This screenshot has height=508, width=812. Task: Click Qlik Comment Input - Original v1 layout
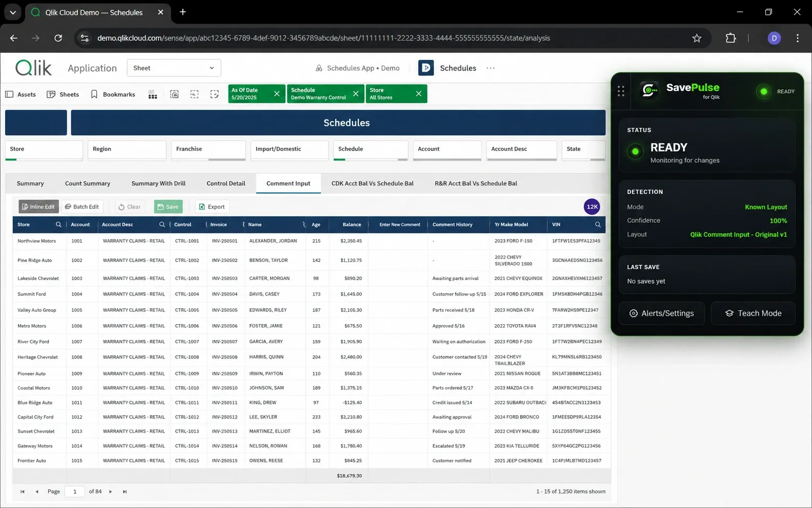pos(738,235)
